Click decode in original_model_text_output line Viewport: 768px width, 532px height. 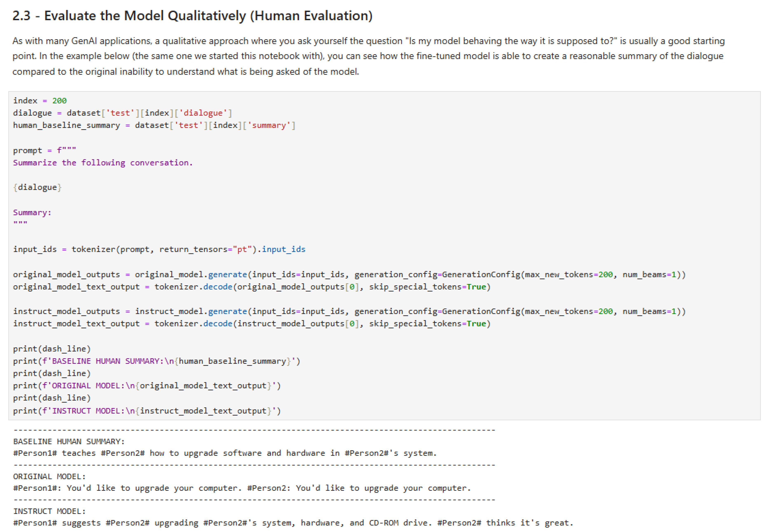click(218, 287)
